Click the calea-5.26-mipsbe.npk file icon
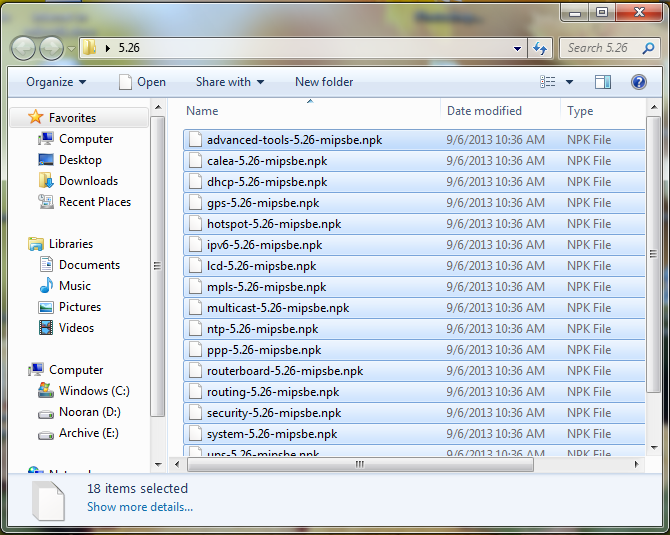Screen dimensions: 670x535 pyautogui.click(x=195, y=161)
